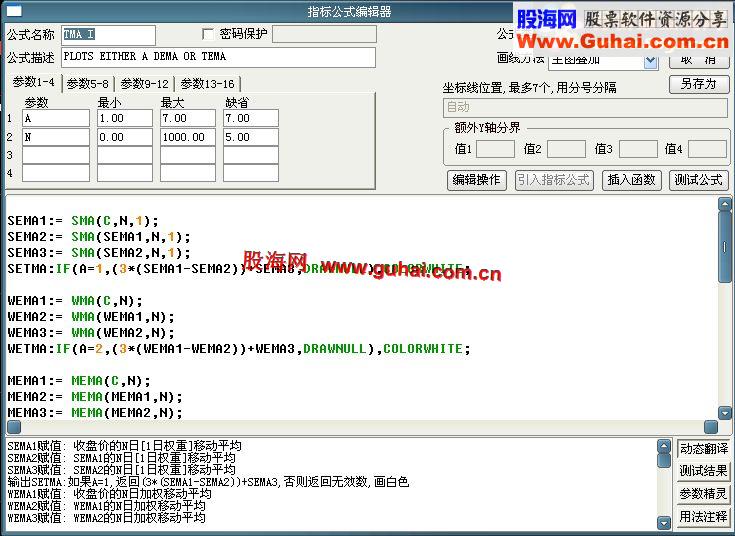
Task: Switch to 参数5-8 tab
Action: [x=88, y=84]
